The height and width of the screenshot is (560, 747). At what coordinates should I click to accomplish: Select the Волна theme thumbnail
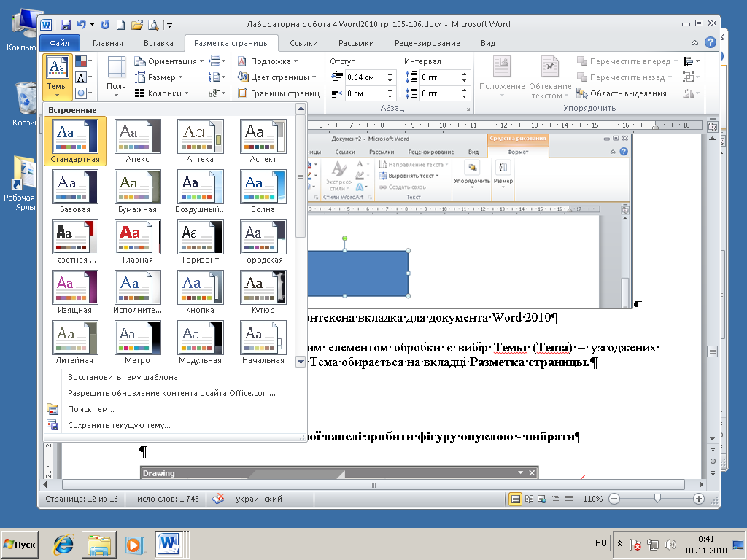263,192
